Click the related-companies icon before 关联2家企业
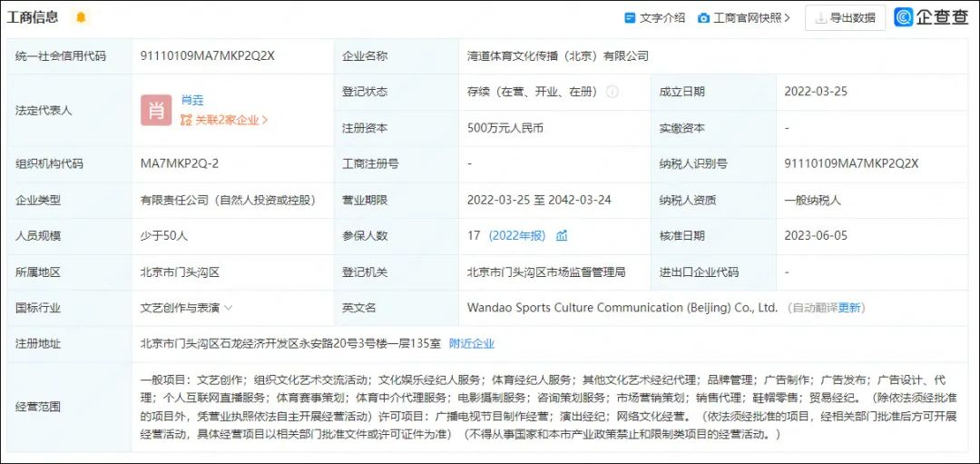Viewport: 980px width, 464px height. (x=186, y=120)
